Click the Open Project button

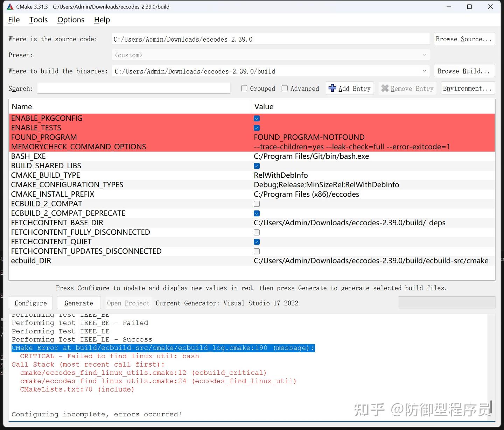coord(128,303)
